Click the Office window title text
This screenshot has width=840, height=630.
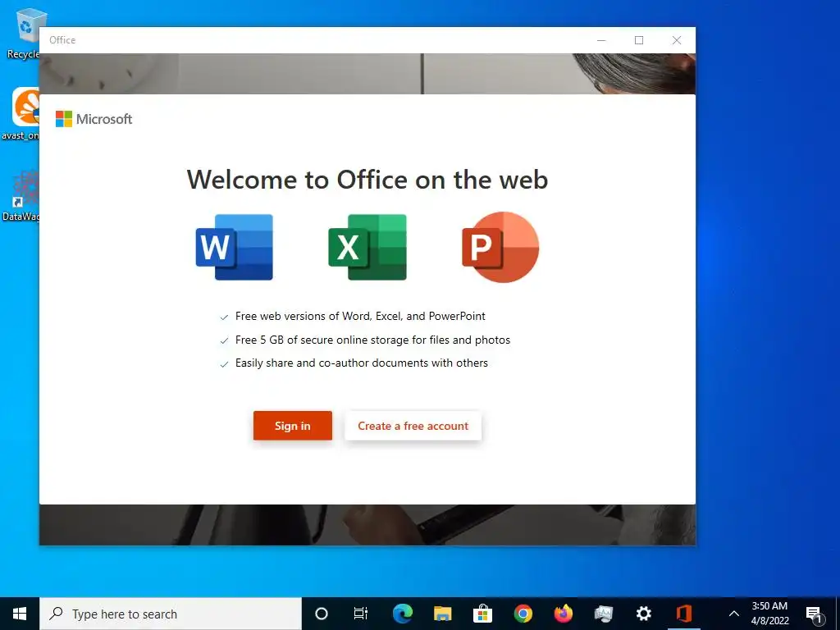click(x=62, y=40)
